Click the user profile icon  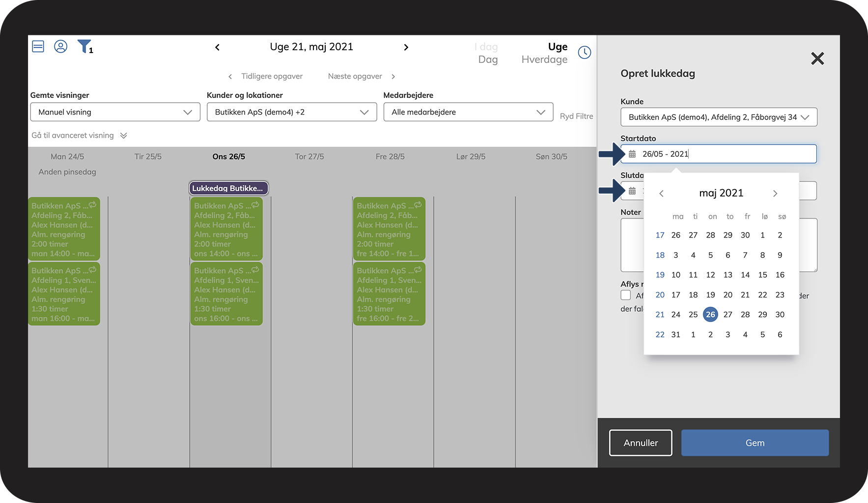[60, 47]
